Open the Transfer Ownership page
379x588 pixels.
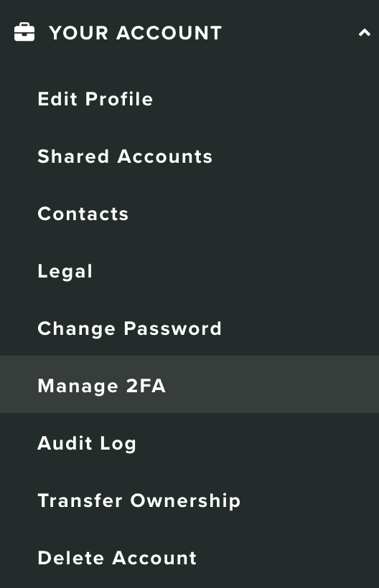[139, 501]
